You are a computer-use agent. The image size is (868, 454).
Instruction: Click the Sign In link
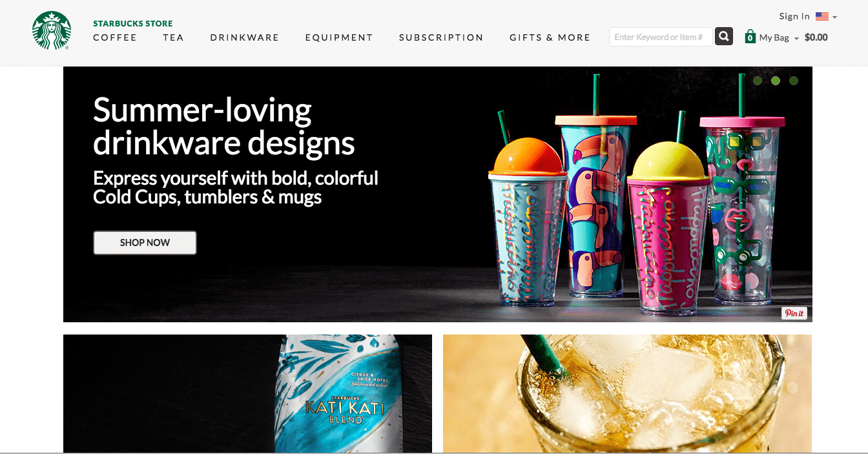(794, 16)
